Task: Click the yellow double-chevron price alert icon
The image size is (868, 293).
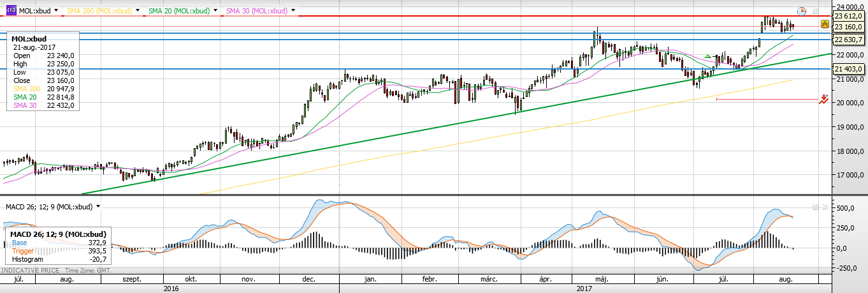Action: pos(825,24)
